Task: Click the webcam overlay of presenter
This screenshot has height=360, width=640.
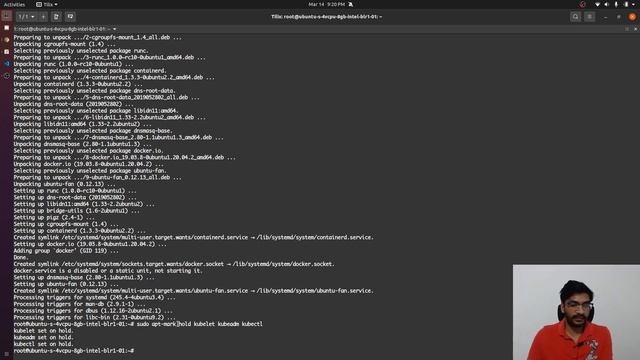Action: coord(576,312)
